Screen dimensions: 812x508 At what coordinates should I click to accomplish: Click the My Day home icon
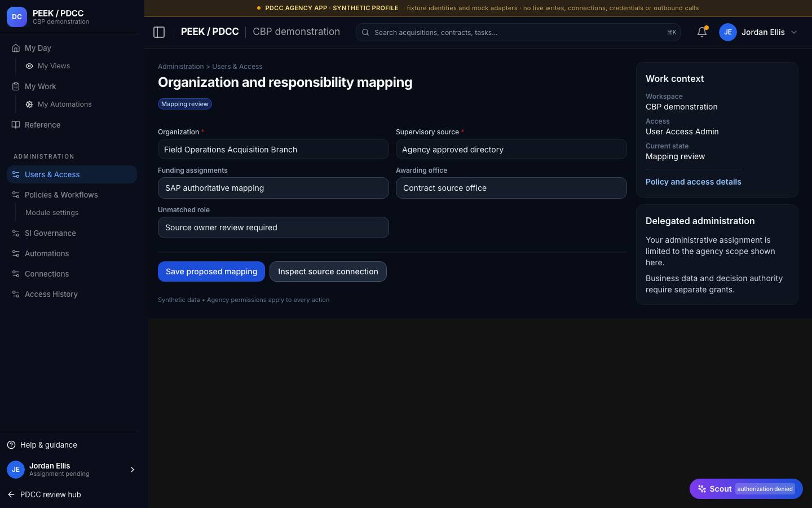16,48
